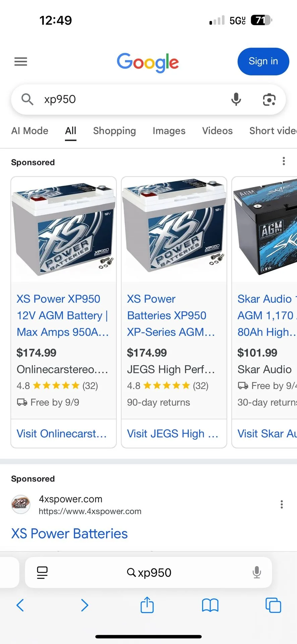Switch to the Shopping tab
This screenshot has width=297, height=644.
pyautogui.click(x=114, y=131)
